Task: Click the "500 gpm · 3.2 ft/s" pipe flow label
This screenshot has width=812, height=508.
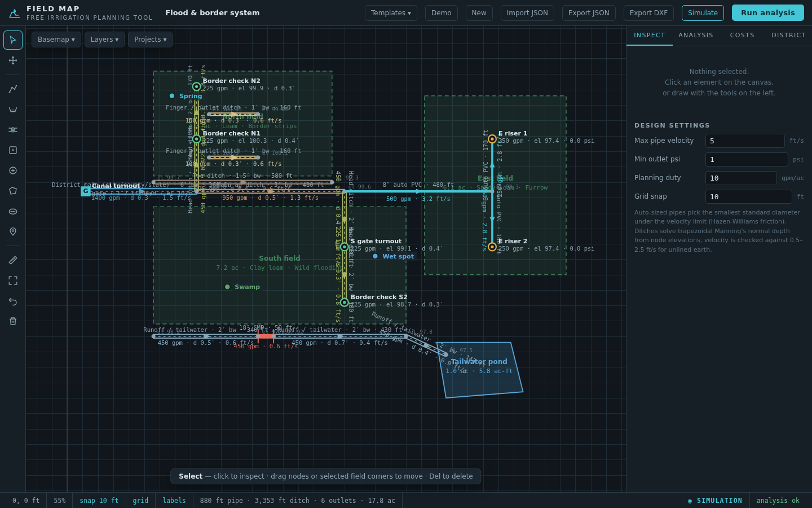Action: pos(418,199)
